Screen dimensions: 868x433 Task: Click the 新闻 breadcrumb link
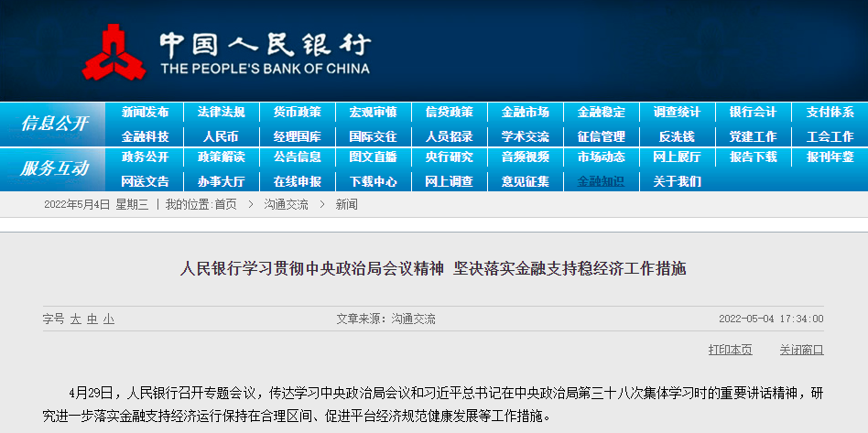click(346, 204)
